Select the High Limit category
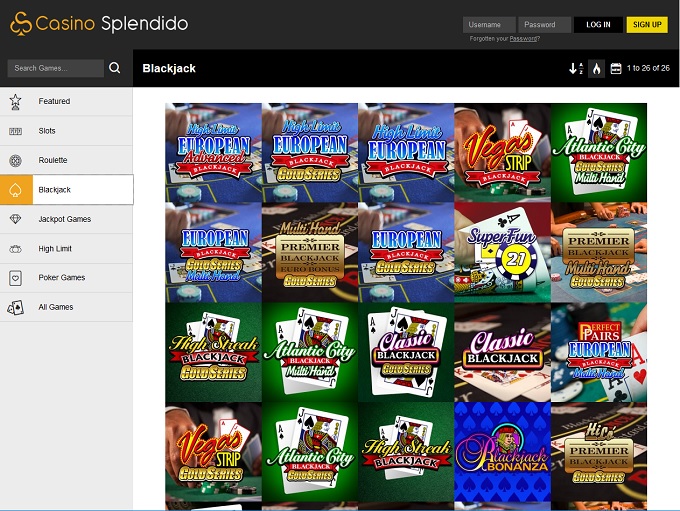Viewport: 680px width, 511px height. tap(55, 248)
